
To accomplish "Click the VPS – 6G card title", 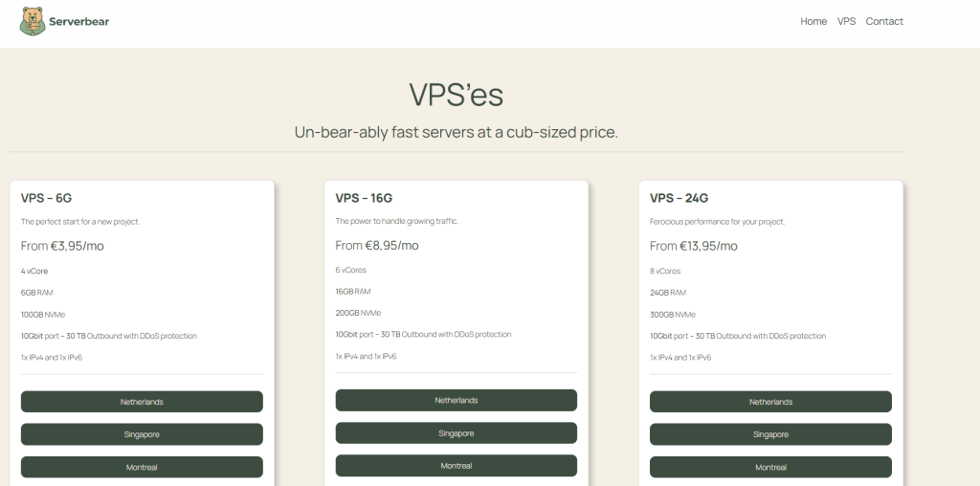I will click(x=46, y=198).
